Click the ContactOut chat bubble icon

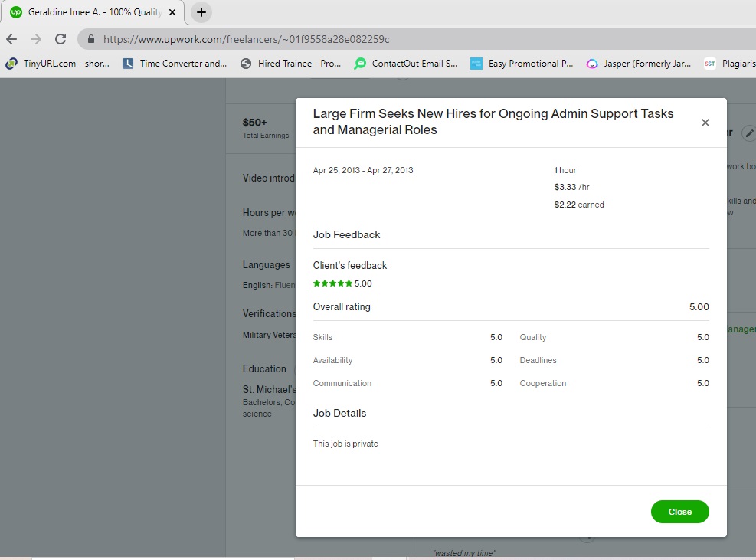click(360, 63)
